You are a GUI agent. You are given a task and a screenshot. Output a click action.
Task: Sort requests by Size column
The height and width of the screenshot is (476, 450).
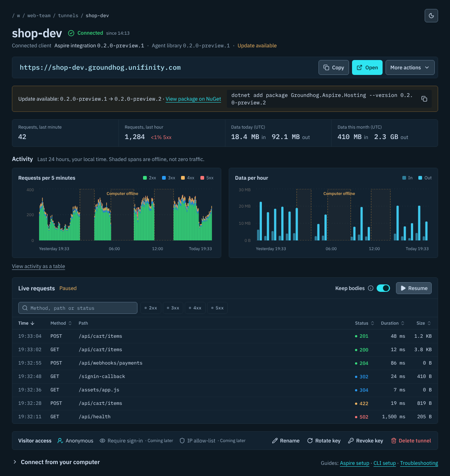pyautogui.click(x=424, y=323)
